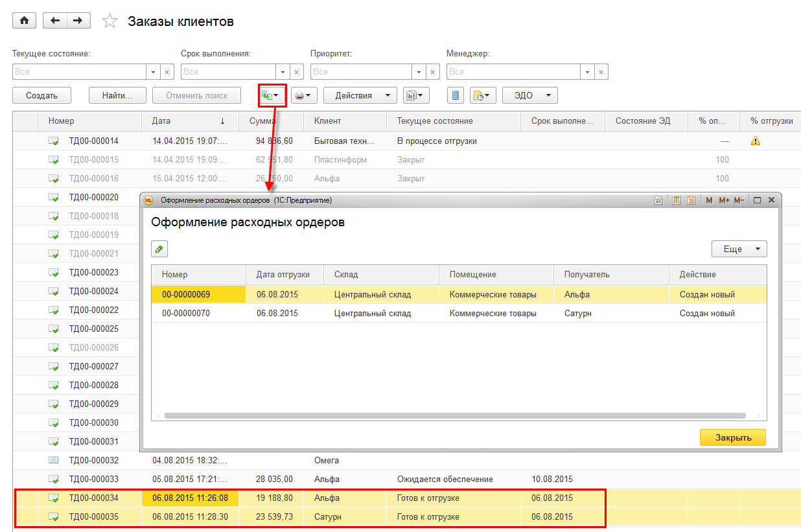
Task: Open the Еще menu in dialog
Action: tap(739, 249)
